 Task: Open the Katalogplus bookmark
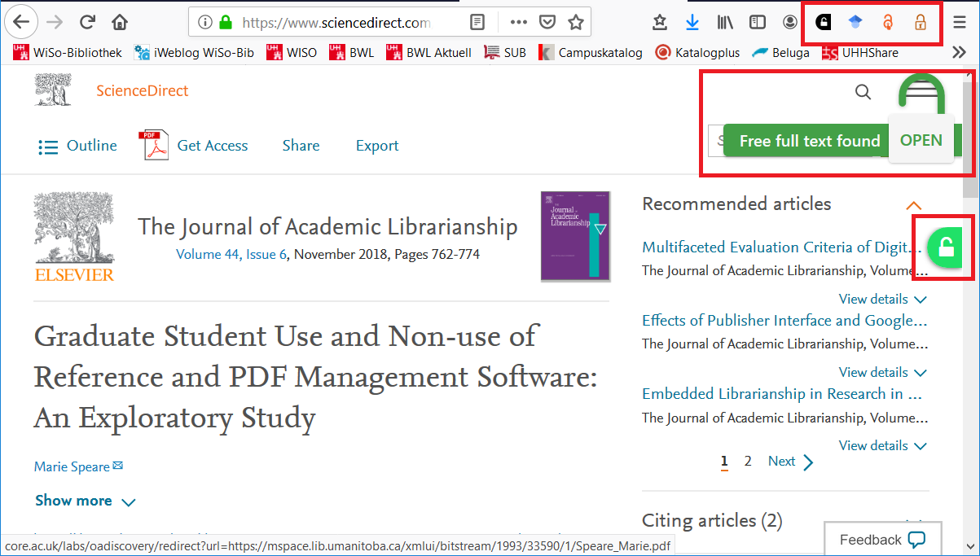tap(697, 53)
